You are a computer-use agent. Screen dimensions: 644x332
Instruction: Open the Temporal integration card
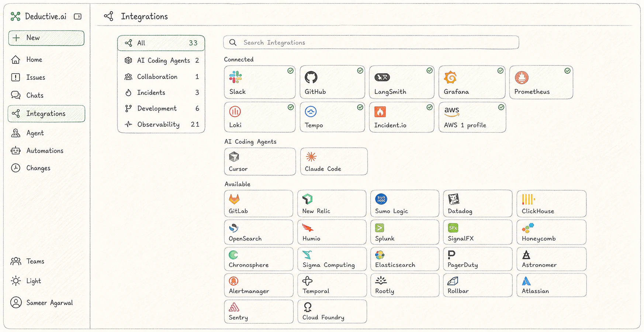(x=332, y=285)
